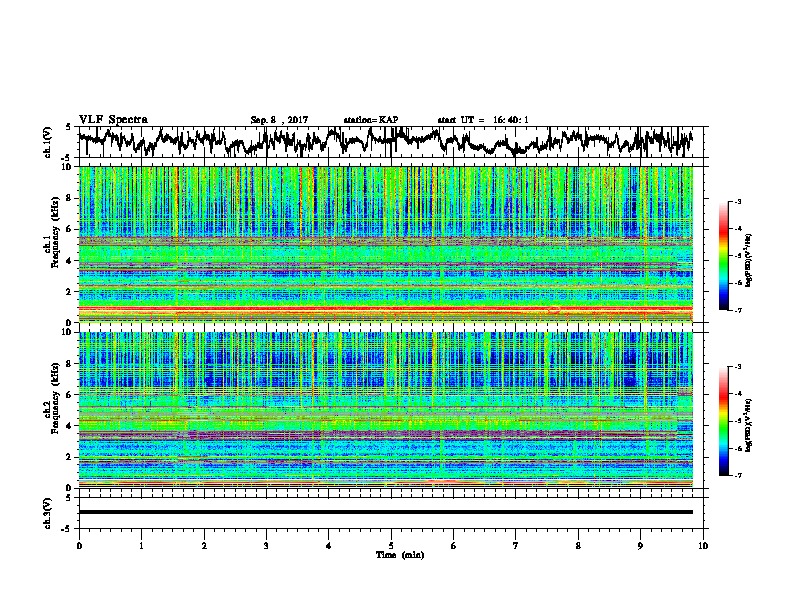Click the "VLF Spectra" title text
The height and width of the screenshot is (612, 792).
click(x=113, y=120)
